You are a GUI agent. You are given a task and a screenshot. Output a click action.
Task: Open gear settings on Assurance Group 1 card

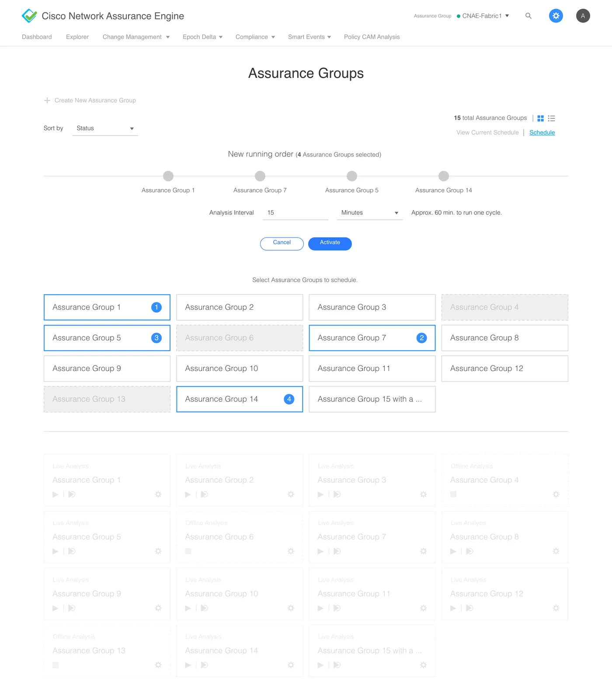coord(158,494)
